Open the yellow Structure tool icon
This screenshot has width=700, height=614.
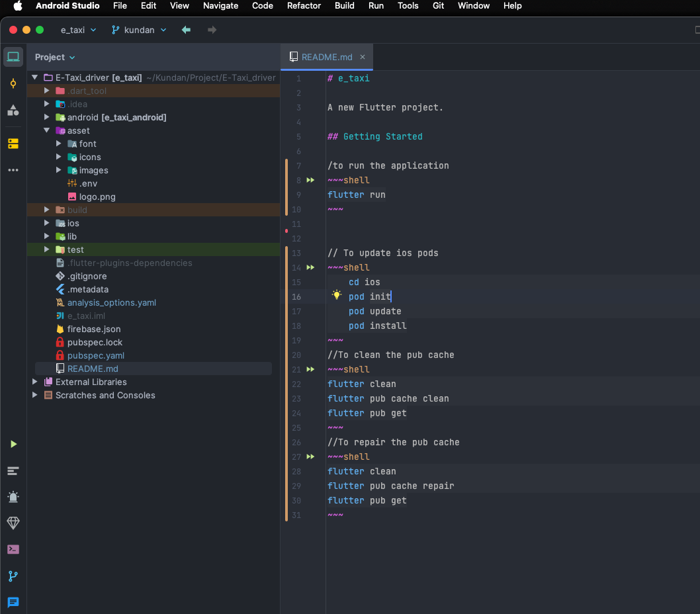13,144
